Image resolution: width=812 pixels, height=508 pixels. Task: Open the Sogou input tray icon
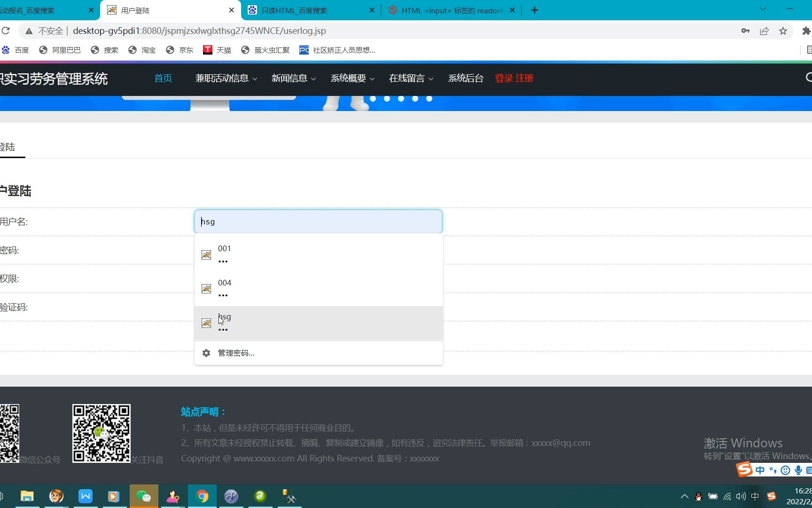772,496
